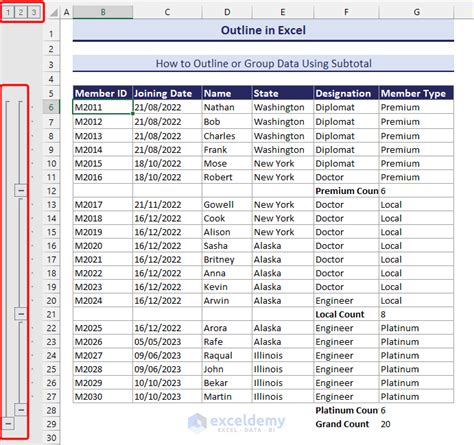Click the 'Member ID' header cell

103,93
